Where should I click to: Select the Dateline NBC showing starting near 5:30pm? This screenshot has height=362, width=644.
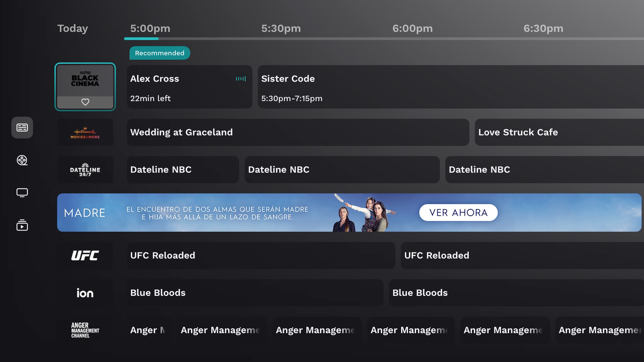coord(342,170)
